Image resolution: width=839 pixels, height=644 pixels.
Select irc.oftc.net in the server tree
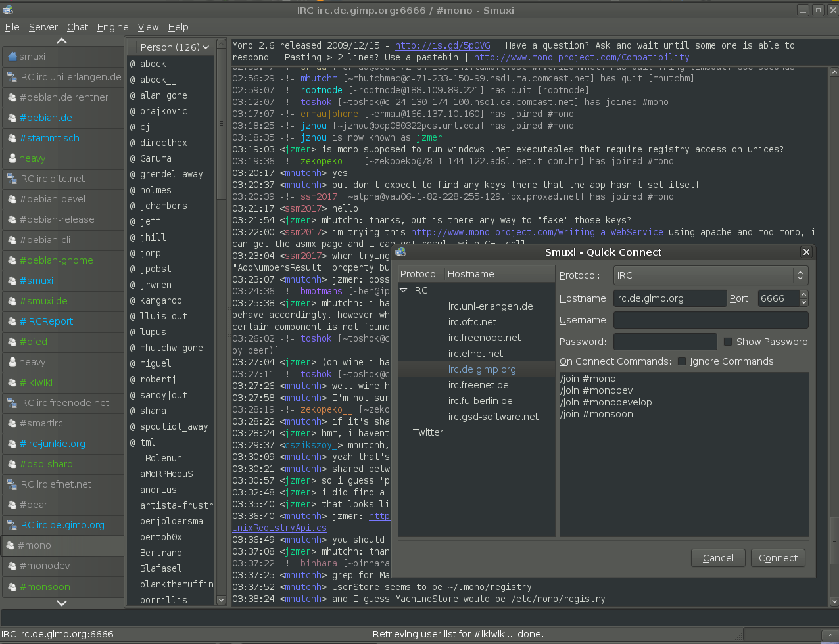(473, 322)
